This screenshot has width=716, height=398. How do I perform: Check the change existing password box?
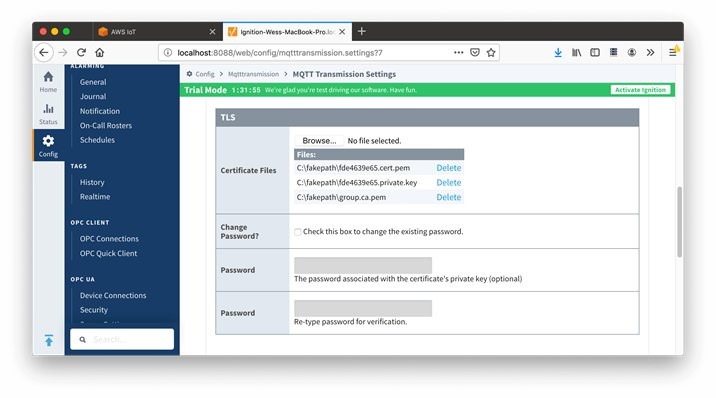pos(298,232)
